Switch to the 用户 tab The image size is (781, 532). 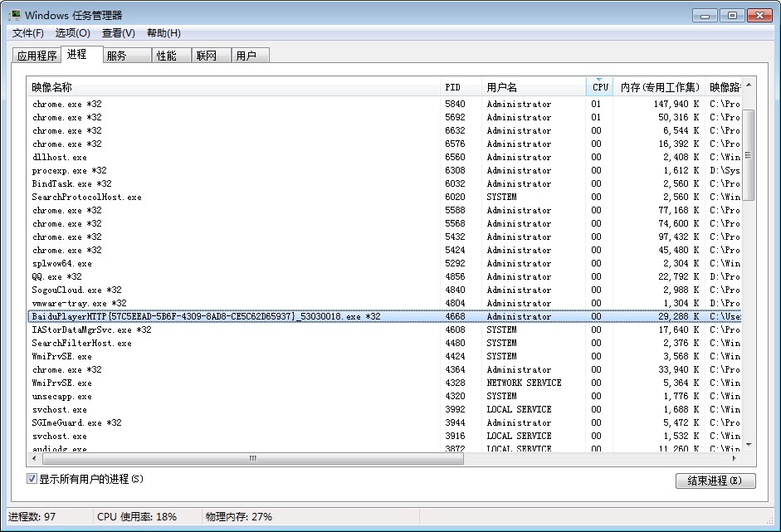point(251,56)
